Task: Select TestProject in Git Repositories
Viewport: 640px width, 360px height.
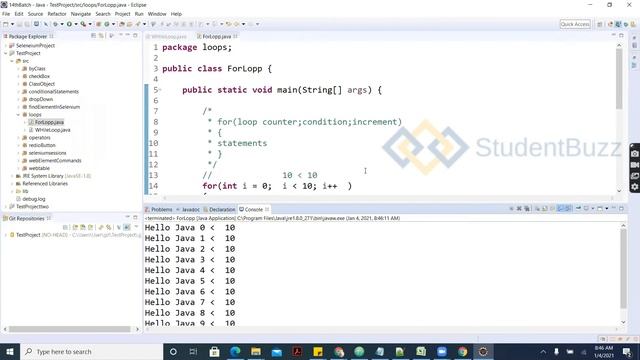Action: (28, 235)
